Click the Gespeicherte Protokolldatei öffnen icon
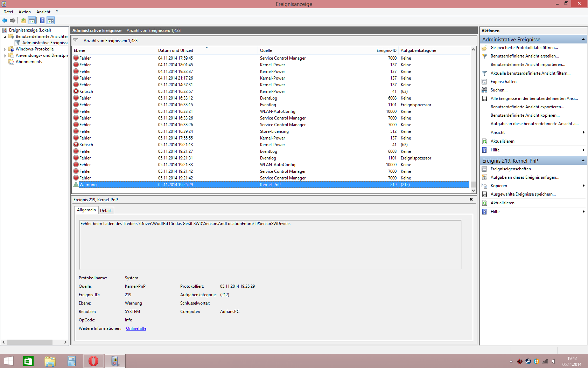The width and height of the screenshot is (588, 368). pyautogui.click(x=484, y=48)
